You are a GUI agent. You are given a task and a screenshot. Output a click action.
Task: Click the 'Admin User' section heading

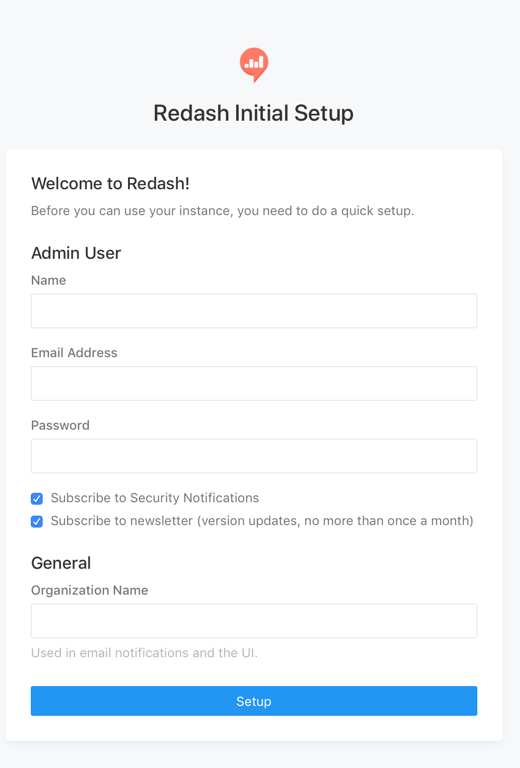click(76, 253)
